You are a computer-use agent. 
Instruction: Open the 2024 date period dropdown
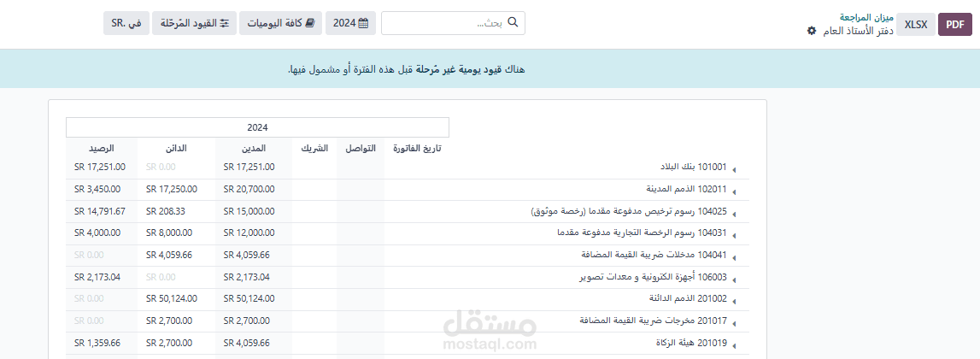(350, 23)
